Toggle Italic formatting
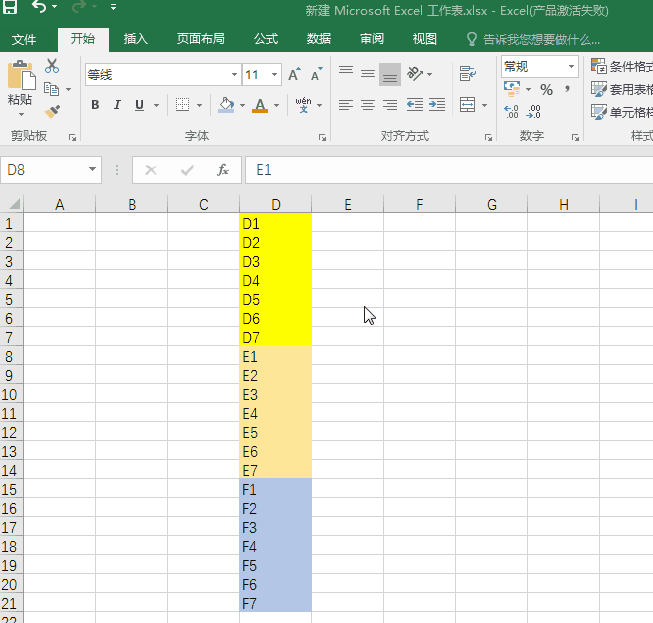The image size is (653, 623). point(117,105)
